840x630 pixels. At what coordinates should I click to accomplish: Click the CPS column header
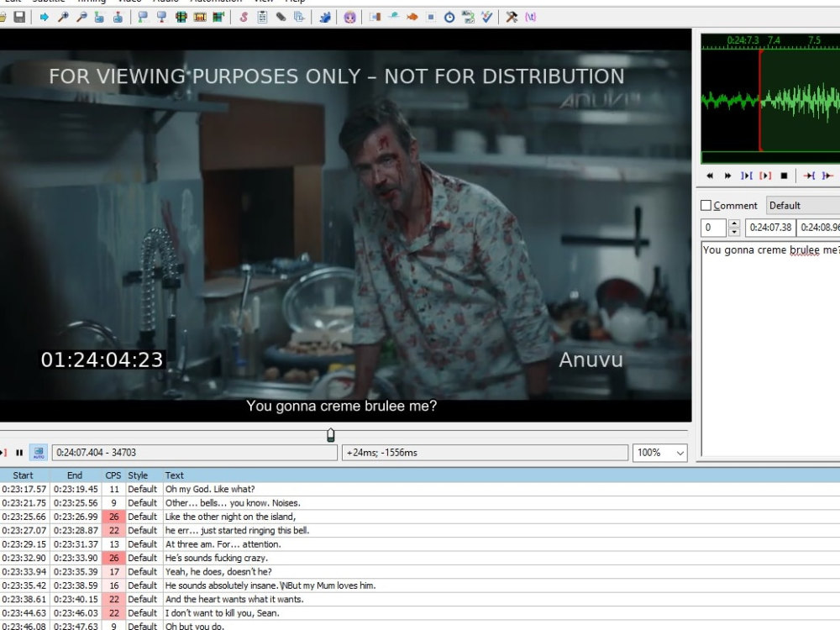[x=113, y=475]
